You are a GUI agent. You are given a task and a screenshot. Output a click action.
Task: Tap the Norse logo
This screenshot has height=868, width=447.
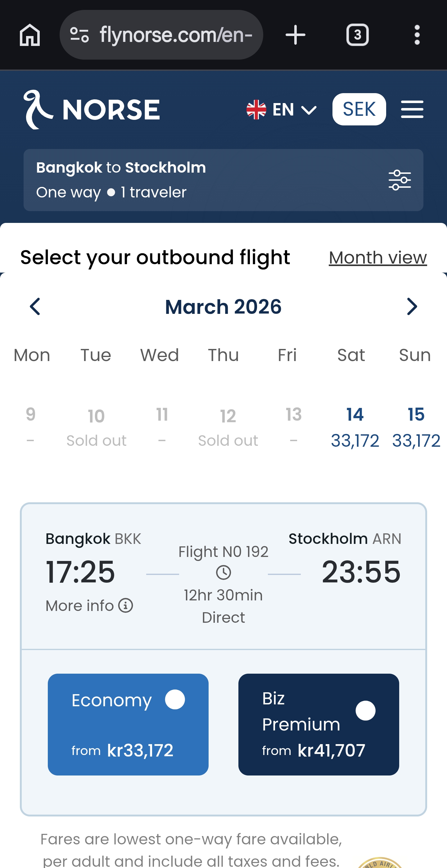pos(92,110)
